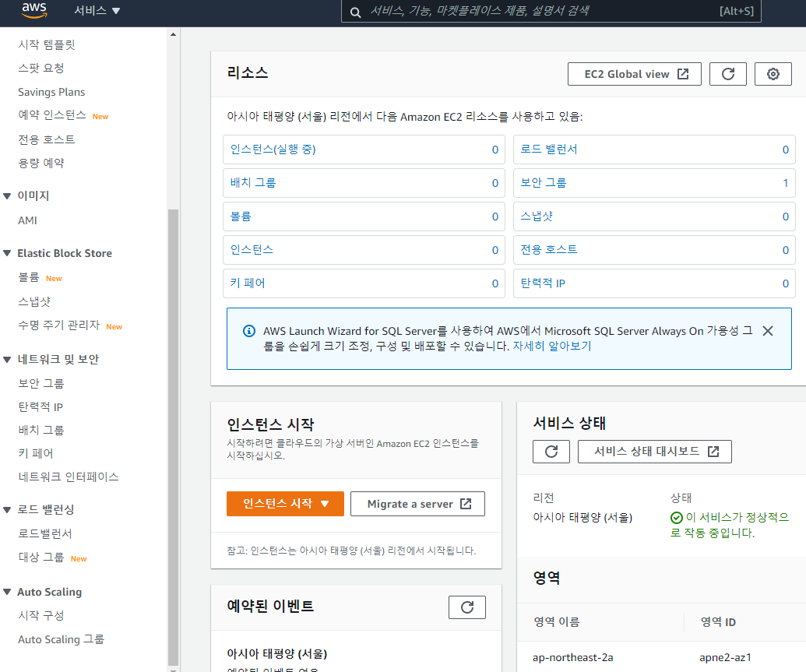Open 보안 그룹 in sidebar
Screen dimensions: 806x672
click(41, 384)
